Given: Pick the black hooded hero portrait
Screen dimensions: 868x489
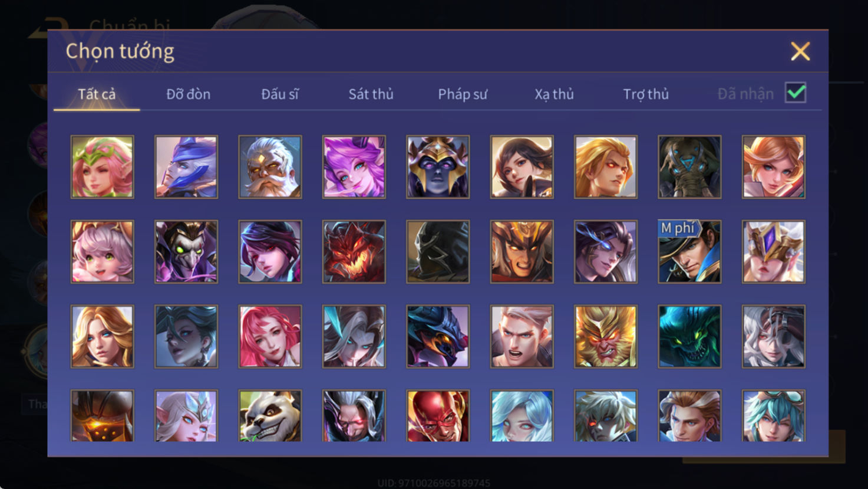Looking at the screenshot, I should 438,252.
